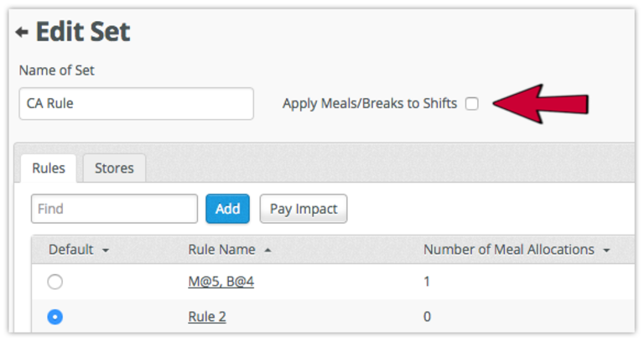Enable the Apply Meals/Breaks to Shifts checkbox
The width and height of the screenshot is (644, 342).
pyautogui.click(x=472, y=103)
